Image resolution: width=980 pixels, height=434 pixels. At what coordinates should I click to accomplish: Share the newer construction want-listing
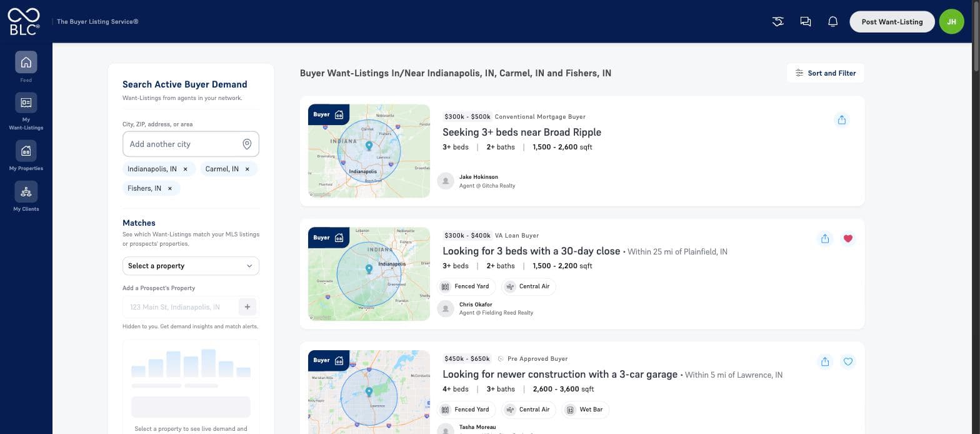(x=825, y=361)
